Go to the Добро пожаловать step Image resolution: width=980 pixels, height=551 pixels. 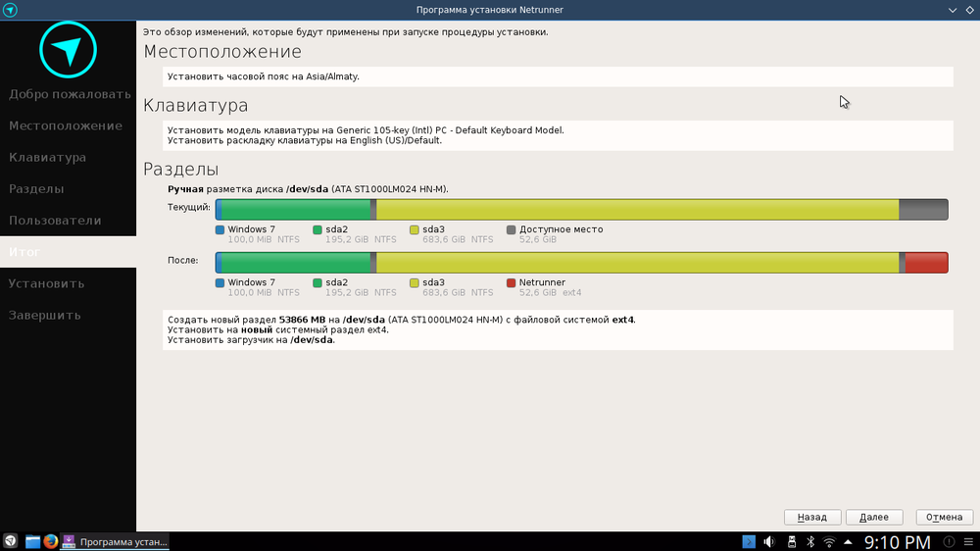tap(69, 94)
